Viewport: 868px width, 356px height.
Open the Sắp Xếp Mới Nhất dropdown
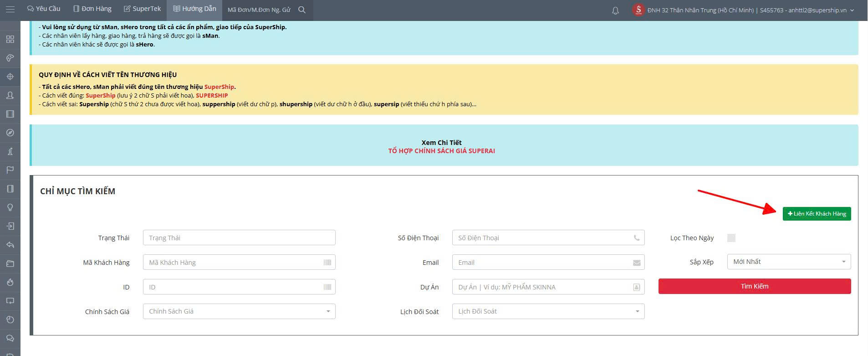(789, 262)
